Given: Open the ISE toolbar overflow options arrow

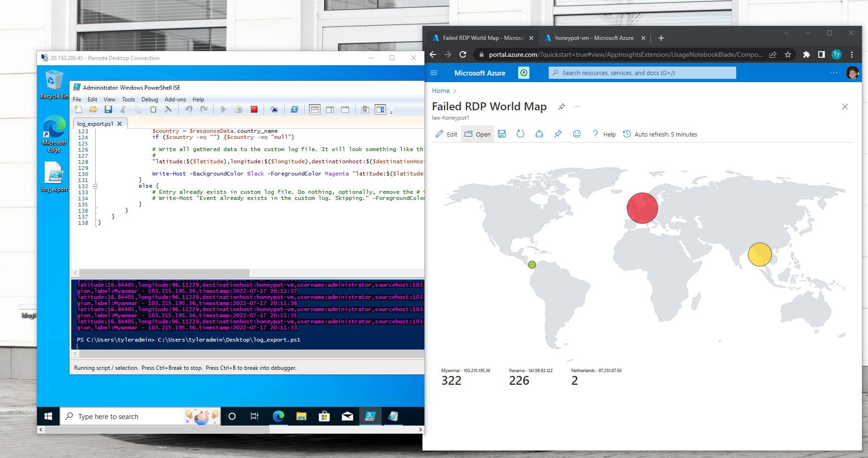Looking at the screenshot, I should point(391,113).
